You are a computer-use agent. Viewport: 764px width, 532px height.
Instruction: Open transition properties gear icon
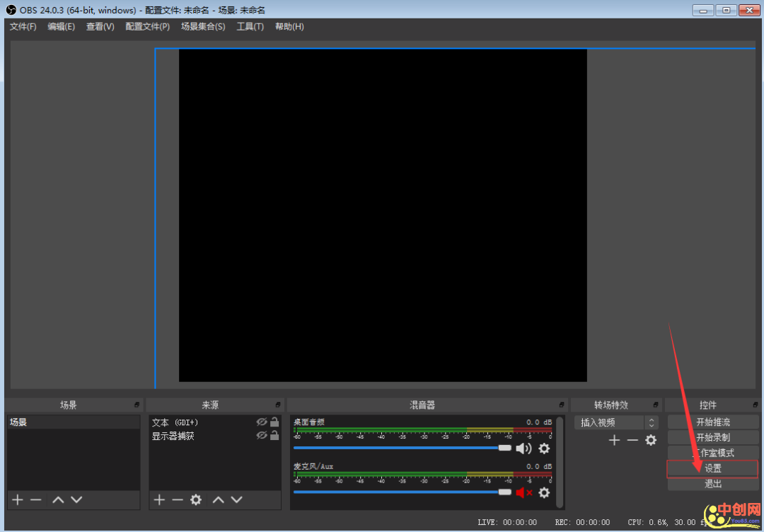click(651, 440)
